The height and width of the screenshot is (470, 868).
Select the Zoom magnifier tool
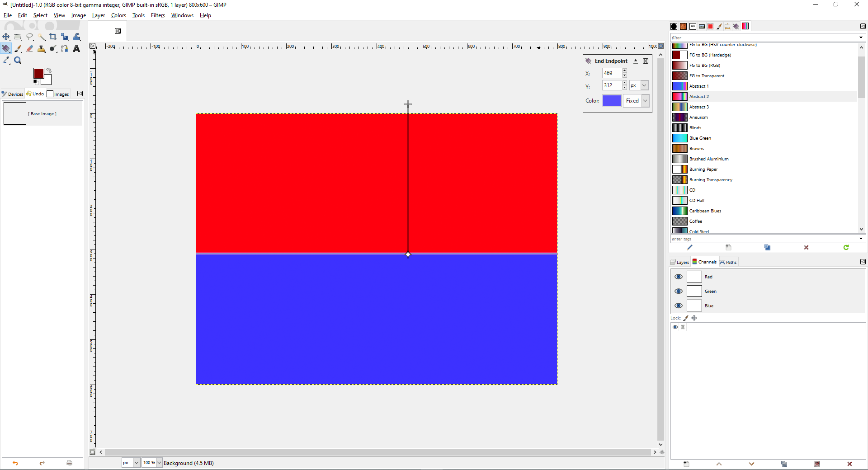pos(18,60)
